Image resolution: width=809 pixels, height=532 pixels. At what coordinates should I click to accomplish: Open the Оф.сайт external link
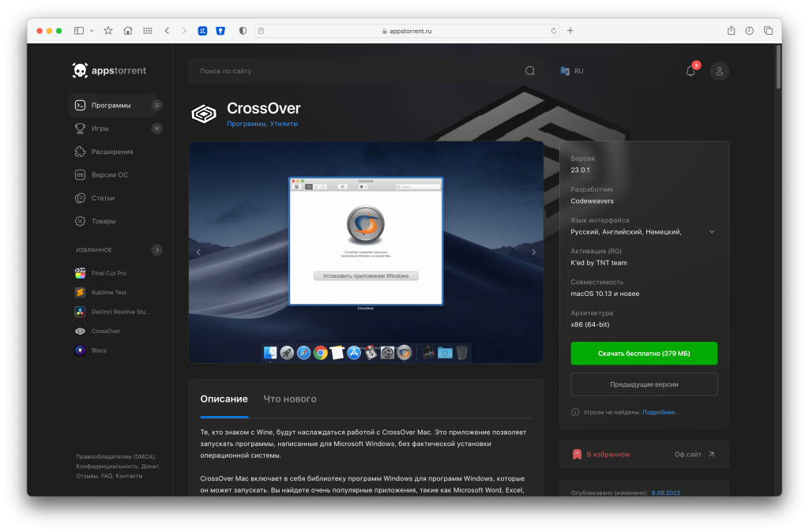(694, 455)
